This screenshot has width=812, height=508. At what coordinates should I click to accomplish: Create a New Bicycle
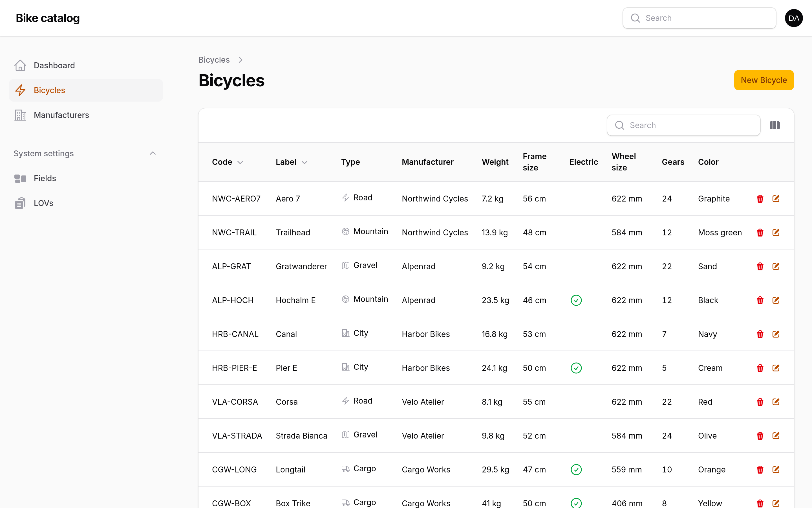(x=764, y=80)
